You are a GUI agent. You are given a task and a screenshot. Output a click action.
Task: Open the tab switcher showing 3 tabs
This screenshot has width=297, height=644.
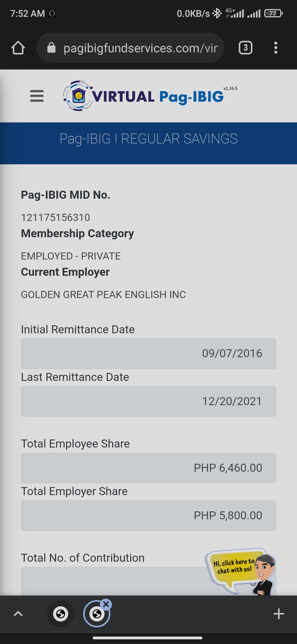tap(245, 48)
